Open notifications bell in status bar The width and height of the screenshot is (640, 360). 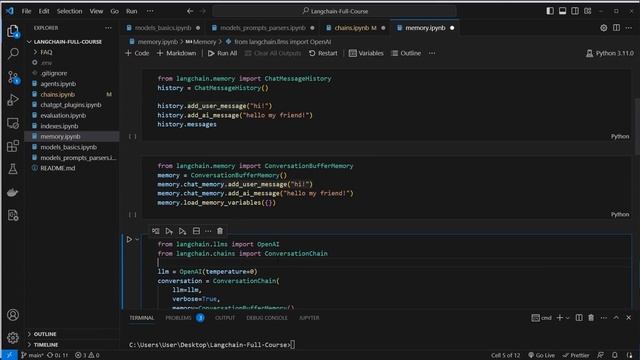(615, 355)
